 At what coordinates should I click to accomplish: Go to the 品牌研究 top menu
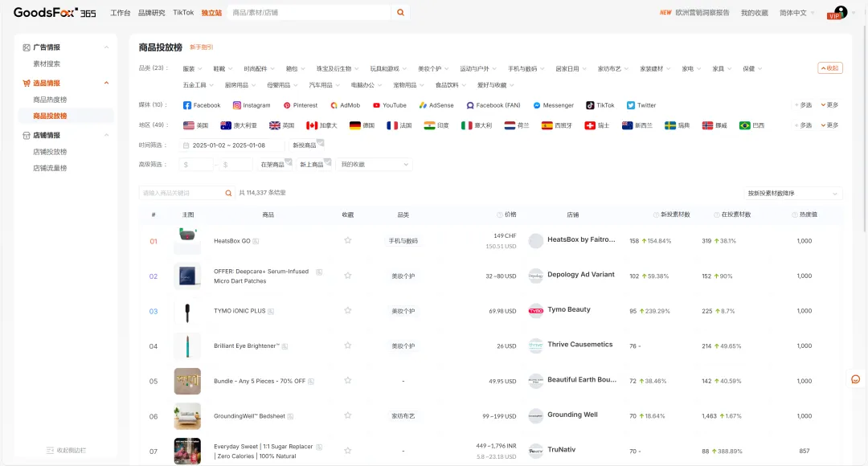152,13
